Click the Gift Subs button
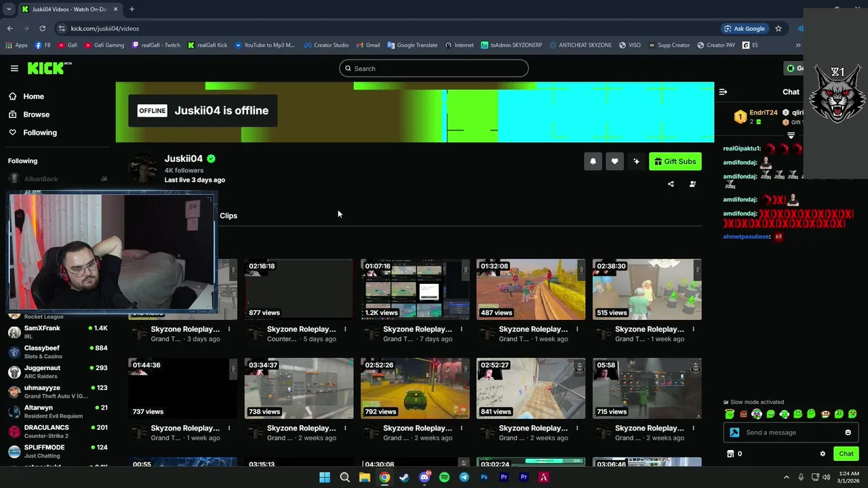This screenshot has height=488, width=868. pos(675,161)
